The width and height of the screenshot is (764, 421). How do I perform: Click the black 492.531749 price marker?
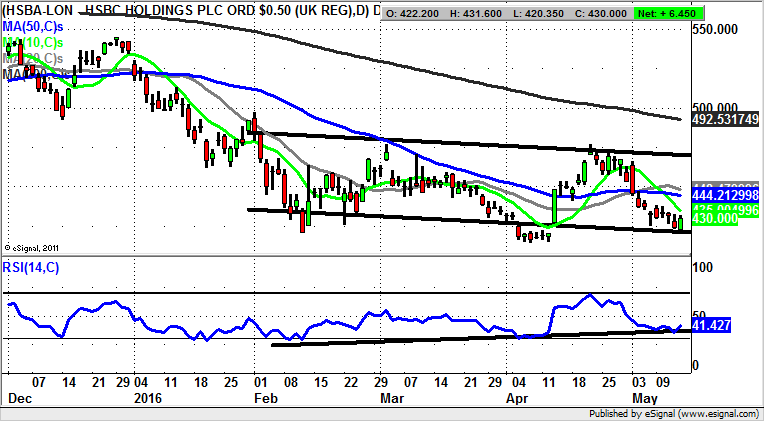[x=726, y=119]
